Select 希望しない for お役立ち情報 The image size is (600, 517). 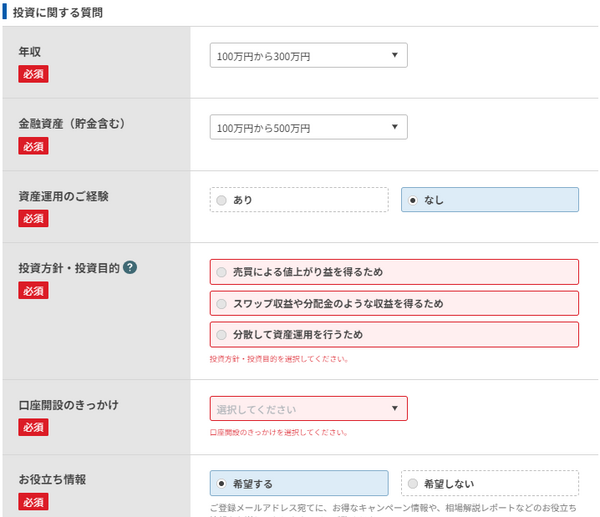click(489, 484)
